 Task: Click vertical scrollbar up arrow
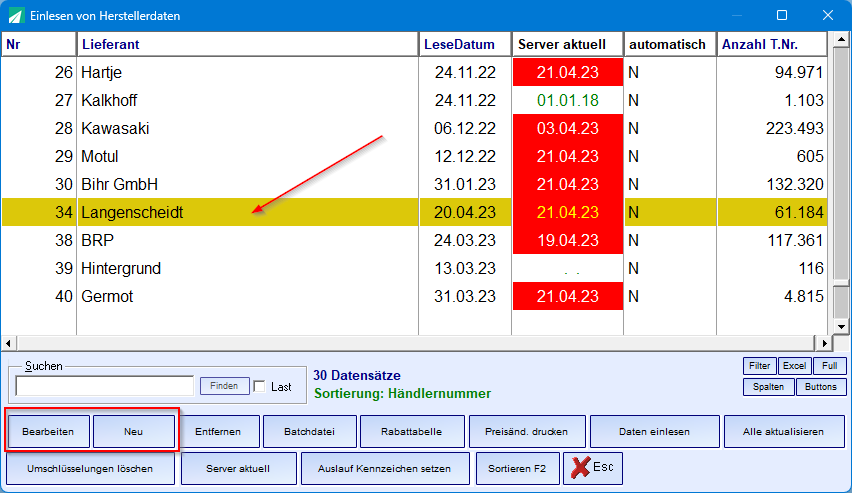pos(841,39)
